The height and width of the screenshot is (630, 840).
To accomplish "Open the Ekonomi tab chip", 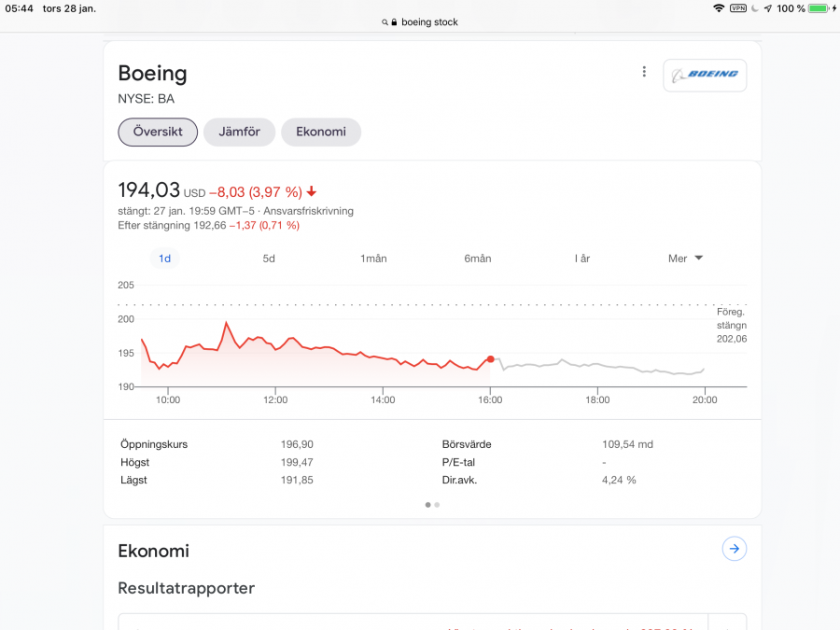I will point(321,132).
